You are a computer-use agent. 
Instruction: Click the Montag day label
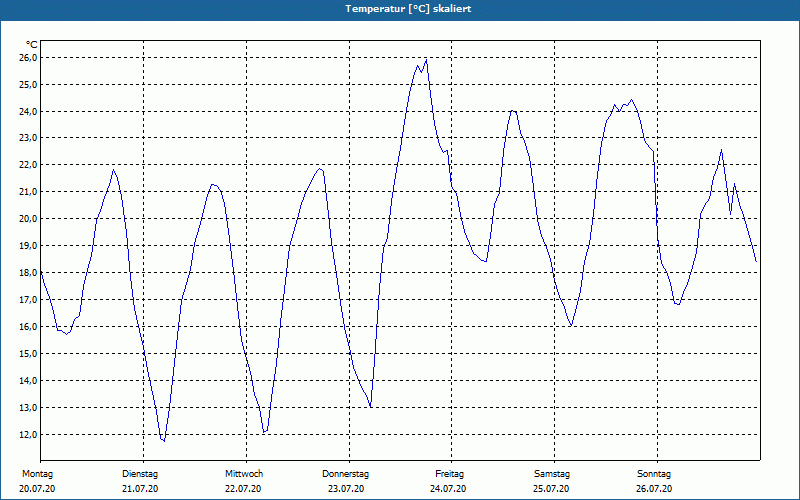coord(37,474)
